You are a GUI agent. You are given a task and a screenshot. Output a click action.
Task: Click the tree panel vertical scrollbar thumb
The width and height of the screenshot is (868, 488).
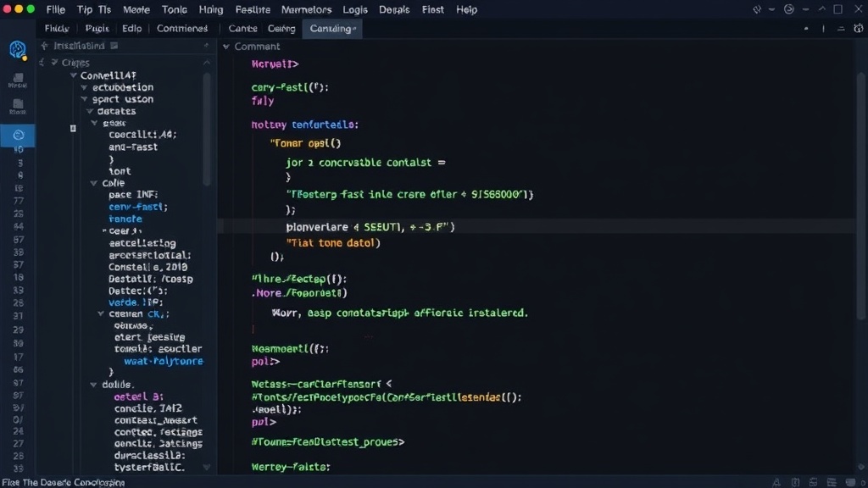point(207,129)
